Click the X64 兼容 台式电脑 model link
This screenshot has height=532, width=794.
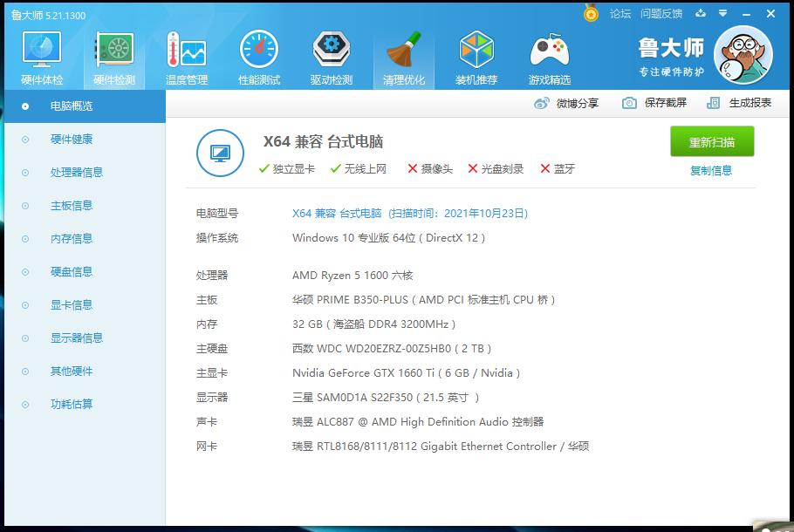[x=410, y=214]
